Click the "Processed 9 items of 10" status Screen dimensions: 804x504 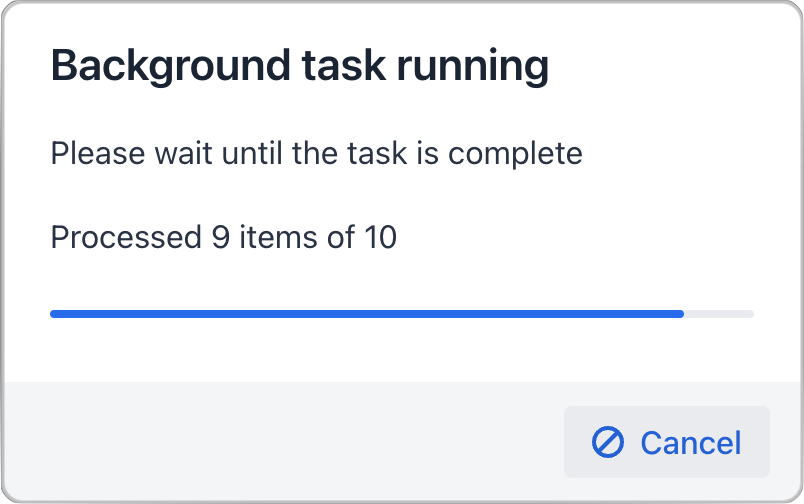[223, 238]
